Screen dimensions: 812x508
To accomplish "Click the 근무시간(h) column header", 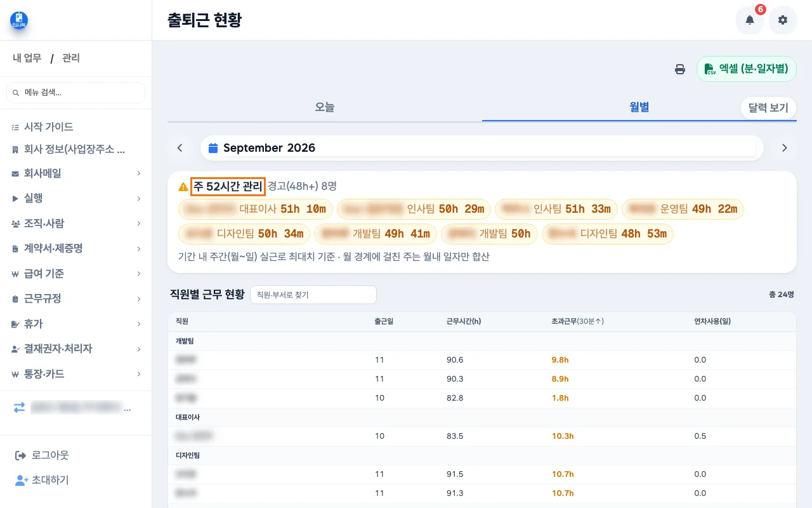I will pos(464,321).
